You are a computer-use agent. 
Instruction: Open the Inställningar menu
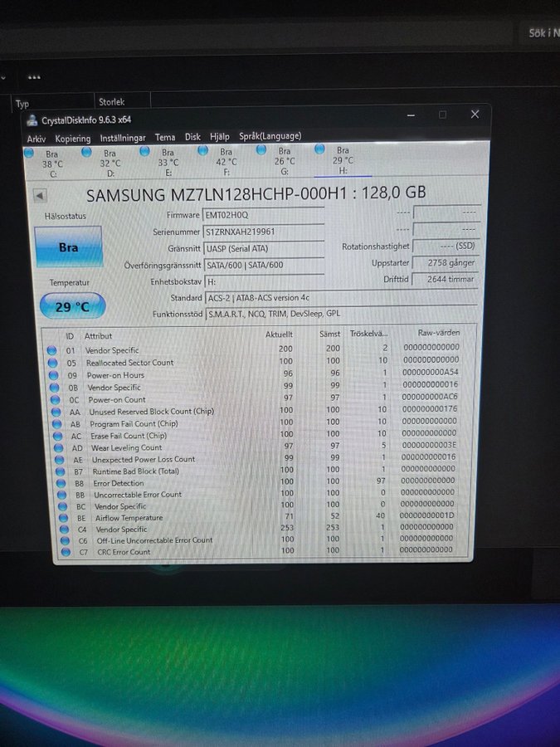(123, 138)
